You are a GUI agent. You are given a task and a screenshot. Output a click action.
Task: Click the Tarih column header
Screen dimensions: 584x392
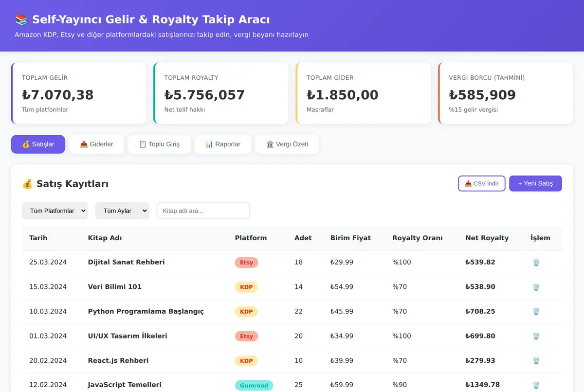[38, 238]
